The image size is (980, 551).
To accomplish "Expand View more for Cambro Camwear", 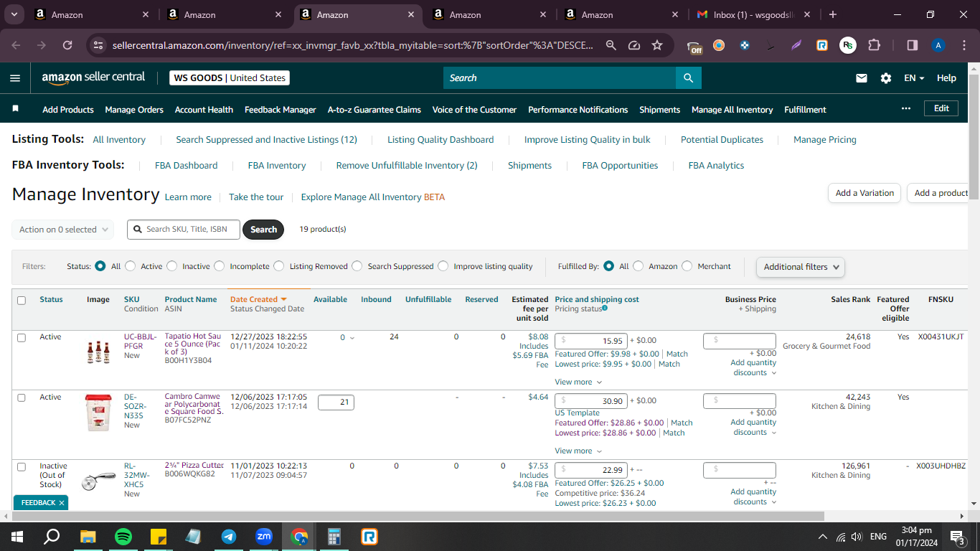I will (578, 451).
